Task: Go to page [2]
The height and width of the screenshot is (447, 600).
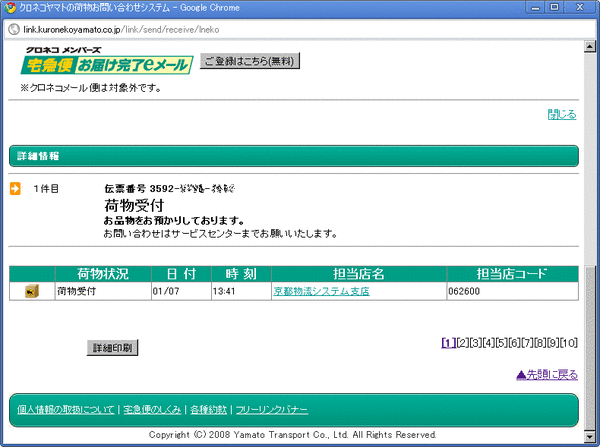Action: pos(463,343)
